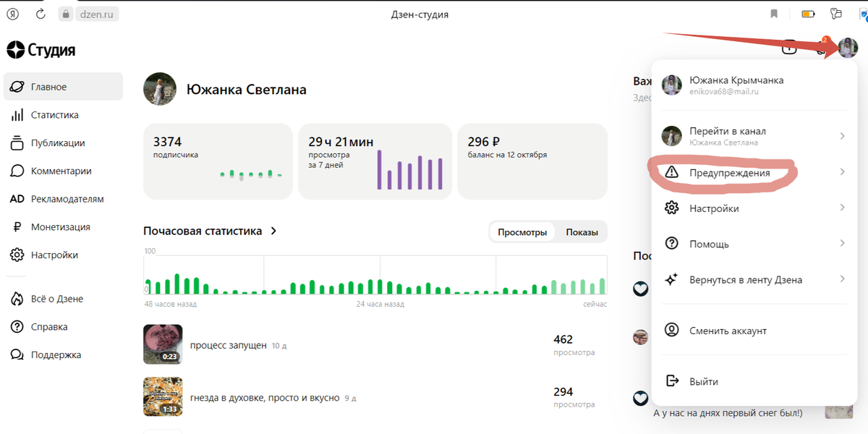Viewport: 868px width, 434px height.
Task: Click the battery power-saving icon
Action: coord(809,14)
